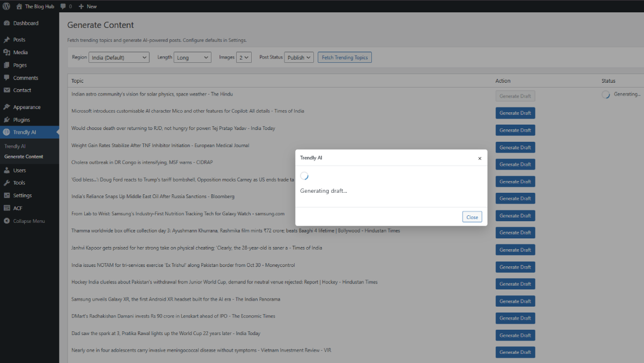Open the Post Status dropdown

[x=298, y=57]
